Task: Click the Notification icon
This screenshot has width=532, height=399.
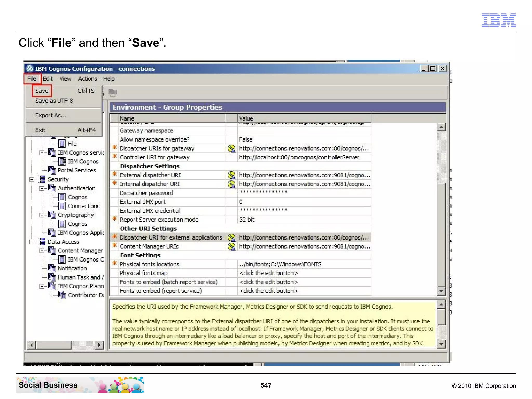Action: (52, 268)
